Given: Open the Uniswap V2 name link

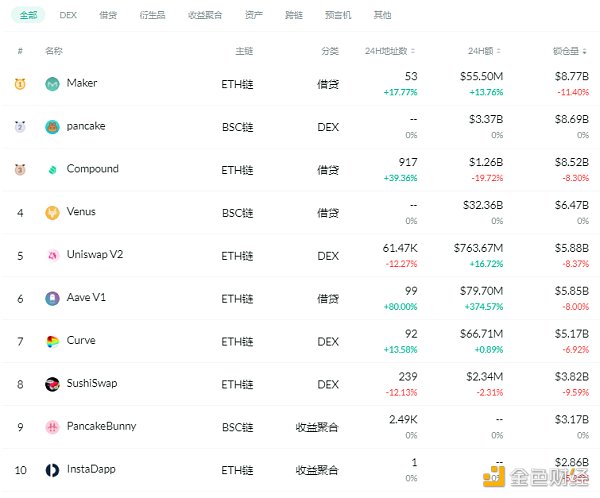Looking at the screenshot, I should coord(95,255).
